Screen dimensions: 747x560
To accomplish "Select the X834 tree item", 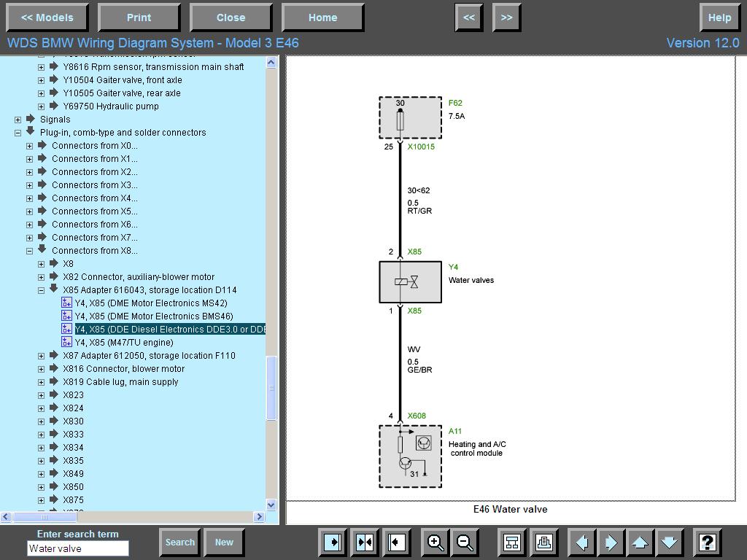I will 74,447.
